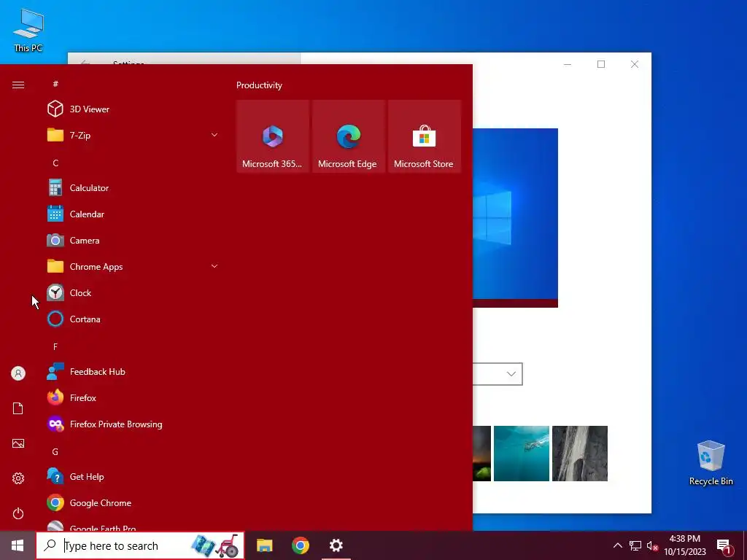Maximize the Settings window
Viewport: 747px width, 560px height.
[x=601, y=64]
